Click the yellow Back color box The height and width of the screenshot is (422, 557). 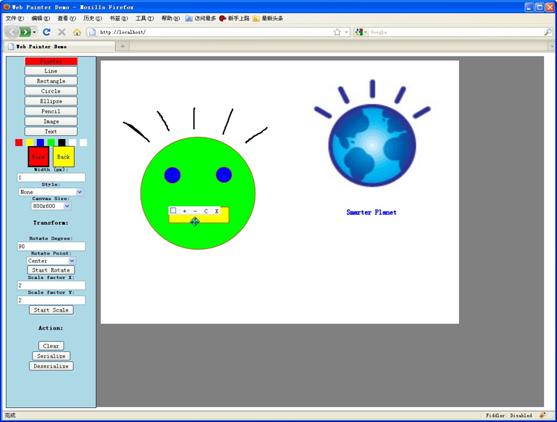(x=64, y=157)
